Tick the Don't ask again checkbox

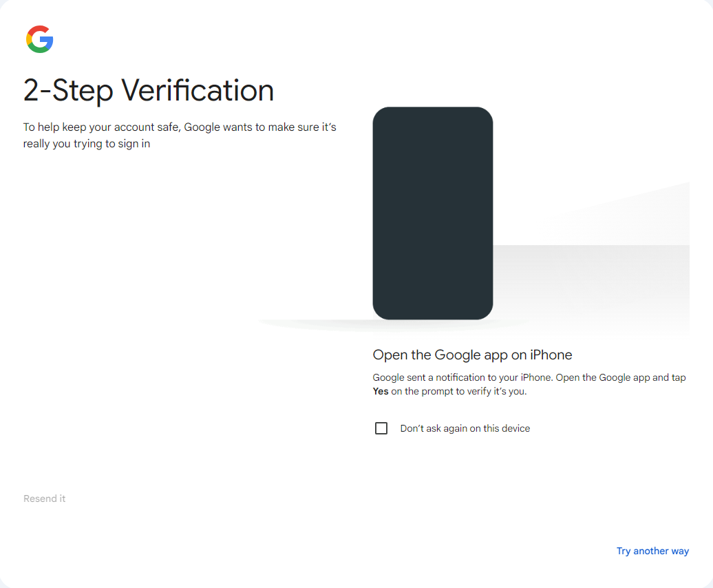tap(381, 428)
